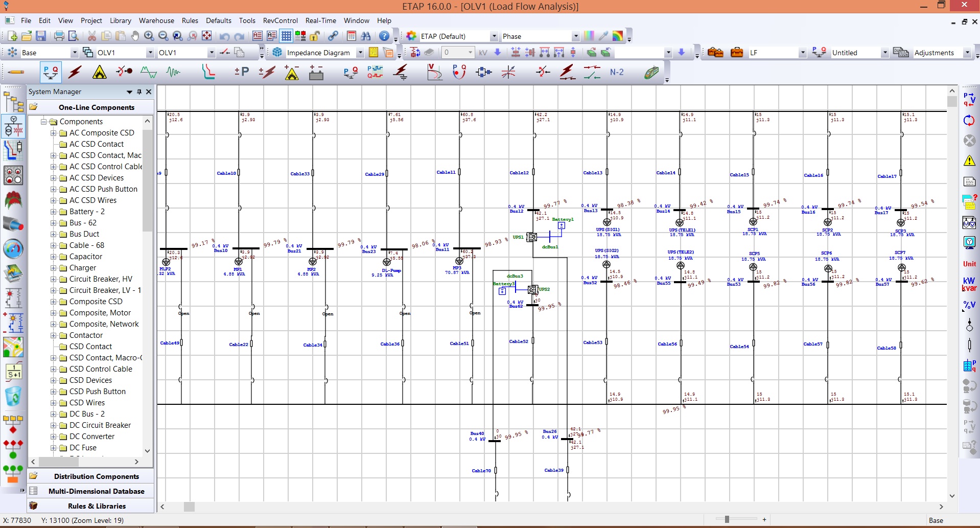Image resolution: width=980 pixels, height=528 pixels.
Task: Click the N-2 contingency analysis icon
Action: pyautogui.click(x=617, y=72)
